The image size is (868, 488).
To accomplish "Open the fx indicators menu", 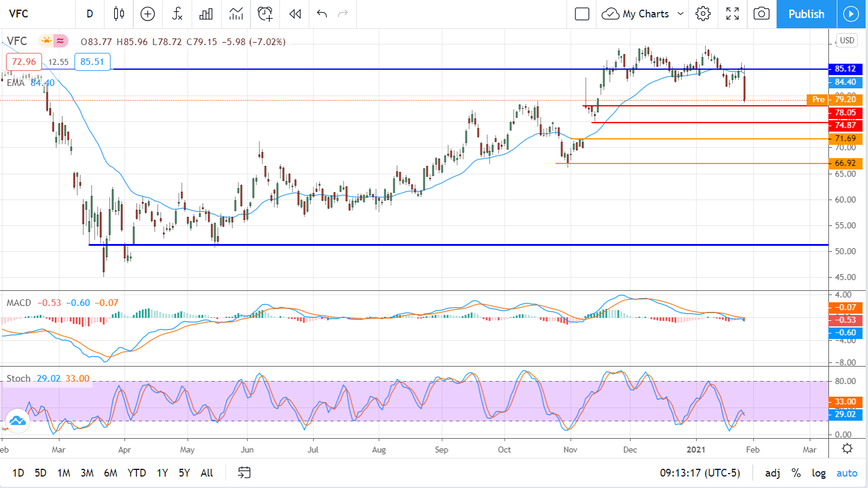I will pyautogui.click(x=177, y=14).
